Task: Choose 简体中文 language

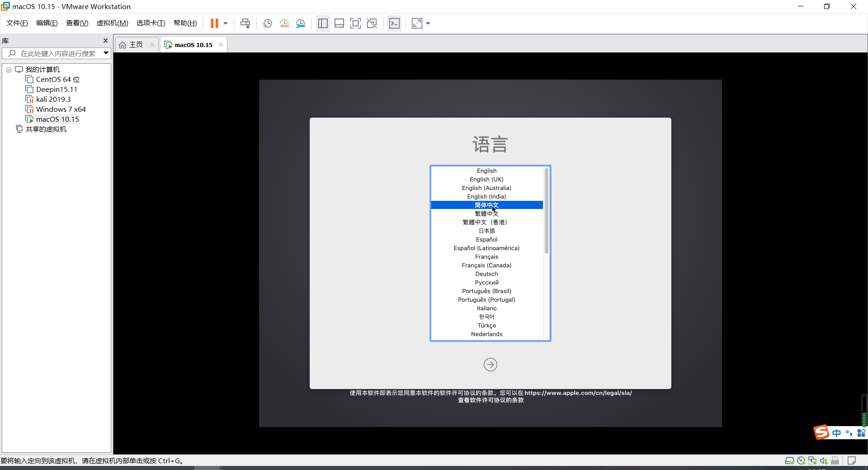Action: click(x=486, y=205)
